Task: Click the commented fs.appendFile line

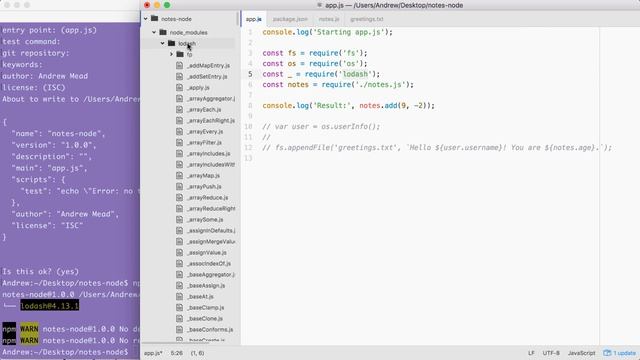Action: (x=437, y=148)
